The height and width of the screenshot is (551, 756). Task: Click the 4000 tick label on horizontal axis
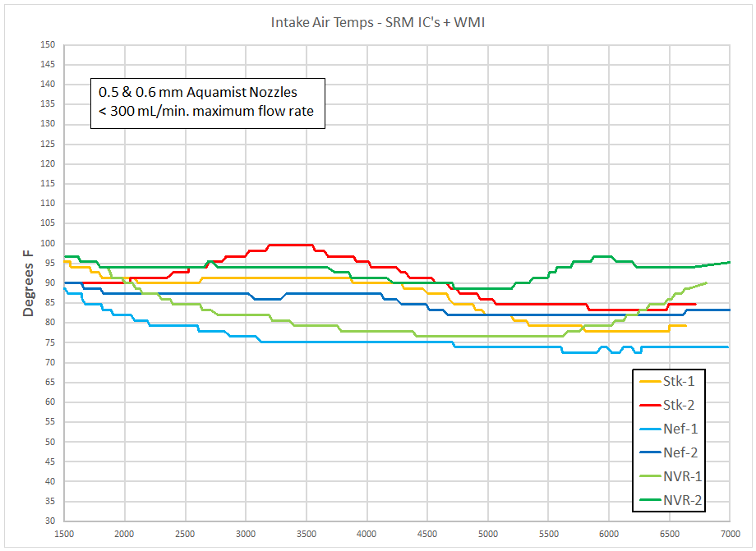pos(366,533)
